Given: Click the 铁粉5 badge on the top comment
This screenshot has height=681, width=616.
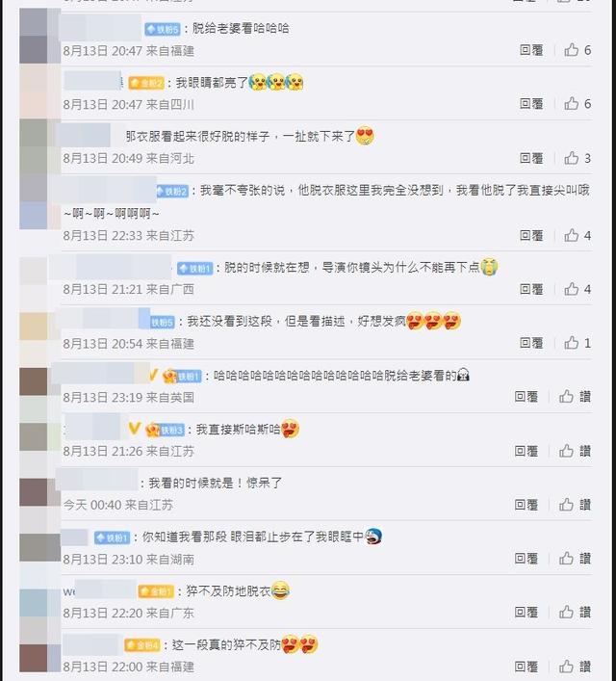Looking at the screenshot, I should click(x=163, y=30).
